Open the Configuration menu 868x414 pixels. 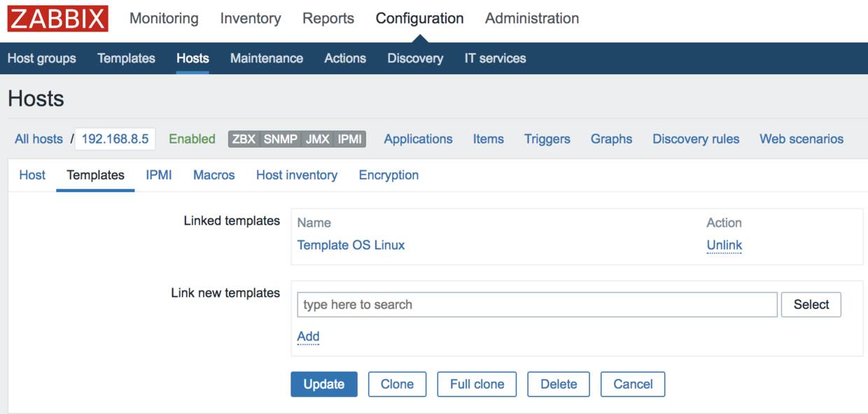pyautogui.click(x=419, y=19)
